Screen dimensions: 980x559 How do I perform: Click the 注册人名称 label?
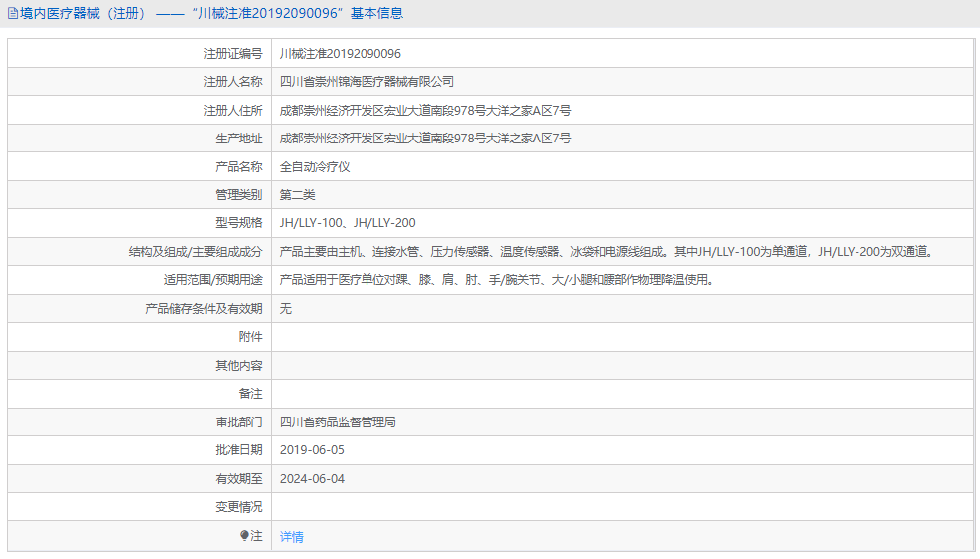(232, 82)
